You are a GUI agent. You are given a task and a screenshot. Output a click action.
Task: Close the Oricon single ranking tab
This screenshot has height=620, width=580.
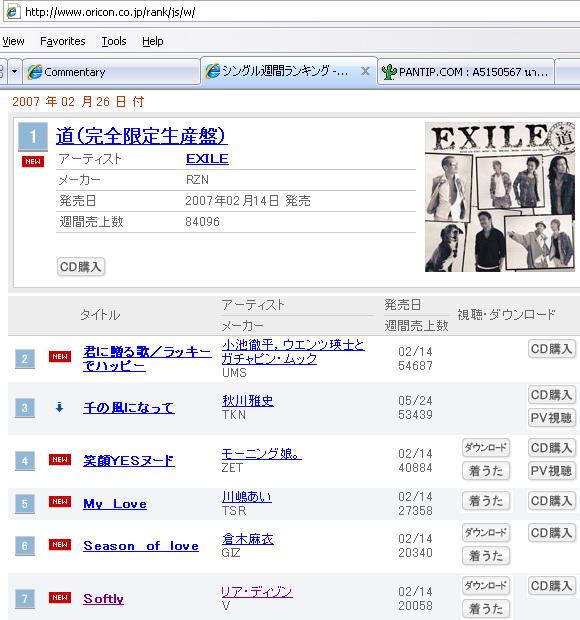click(365, 71)
